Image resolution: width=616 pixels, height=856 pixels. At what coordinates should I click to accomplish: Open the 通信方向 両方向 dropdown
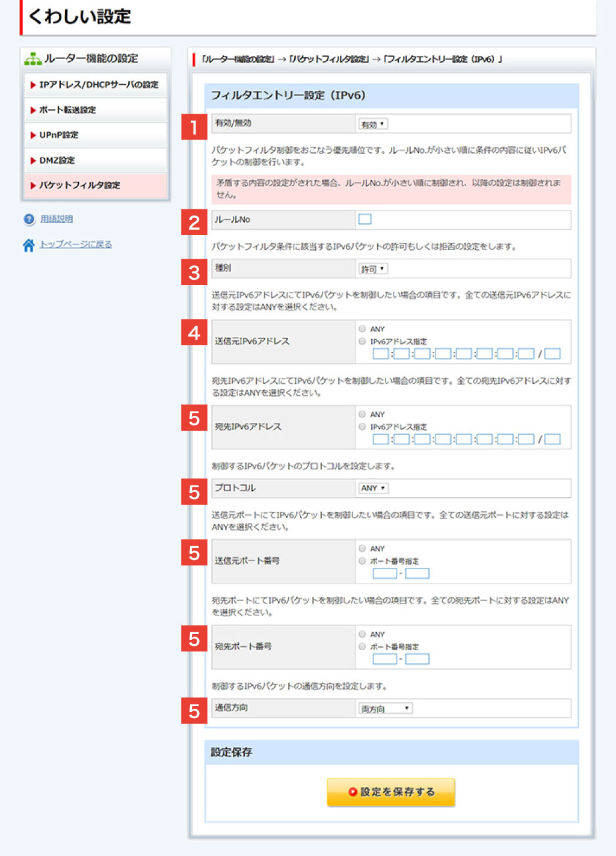pos(386,709)
